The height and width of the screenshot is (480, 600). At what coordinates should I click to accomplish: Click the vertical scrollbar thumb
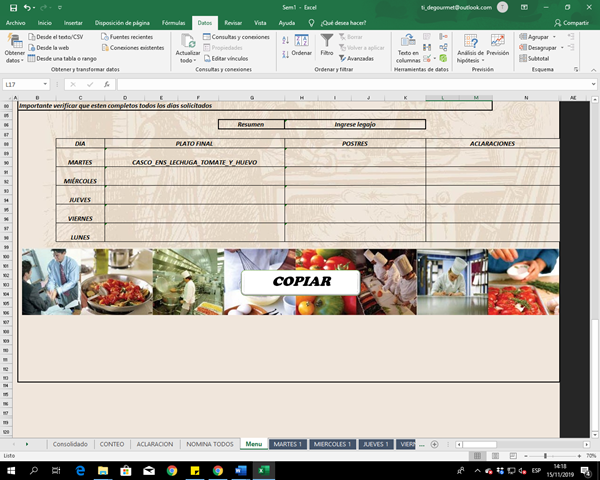tap(595, 375)
